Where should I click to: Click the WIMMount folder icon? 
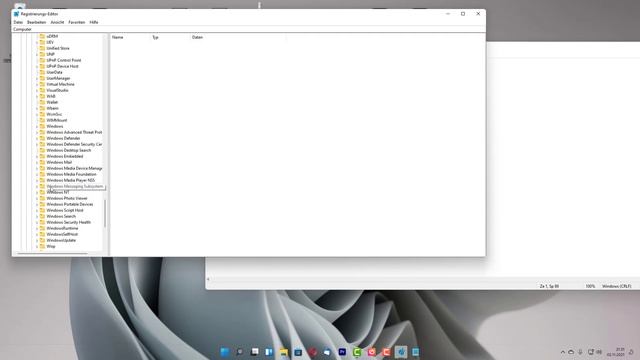[x=42, y=120]
